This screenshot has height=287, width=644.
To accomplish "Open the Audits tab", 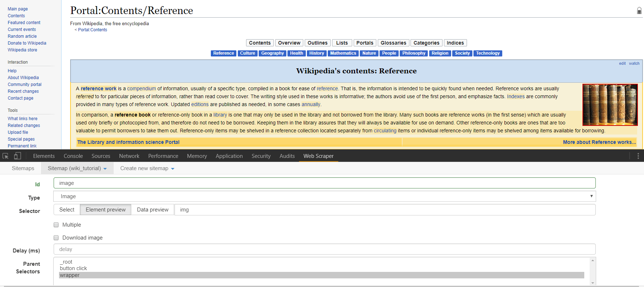I will (287, 156).
